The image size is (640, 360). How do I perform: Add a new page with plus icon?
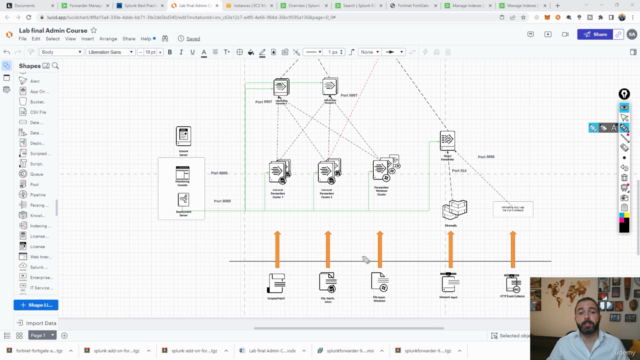pyautogui.click(x=64, y=336)
